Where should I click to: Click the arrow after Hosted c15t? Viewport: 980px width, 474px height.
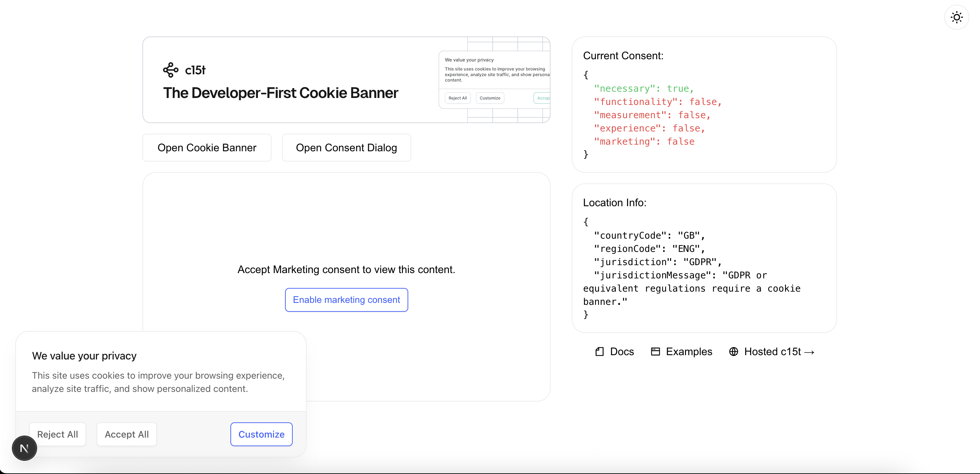point(809,352)
